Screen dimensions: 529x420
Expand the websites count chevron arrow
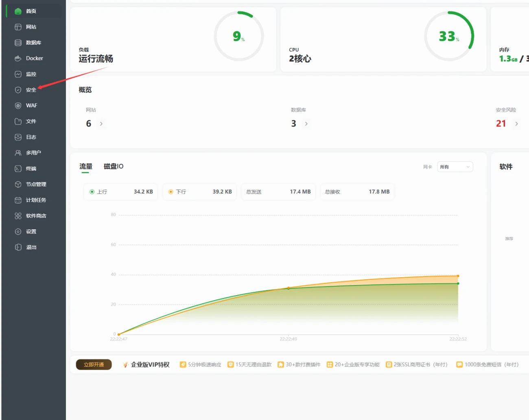(x=101, y=124)
